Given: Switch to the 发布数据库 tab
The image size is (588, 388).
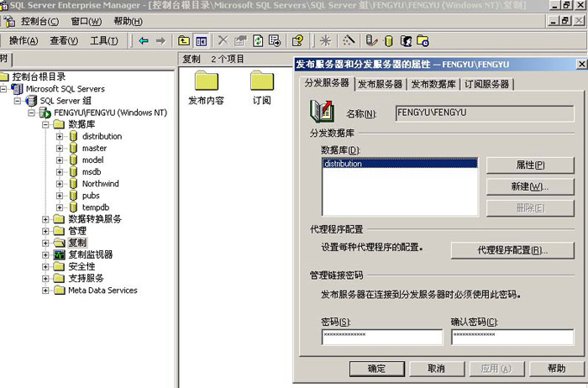Looking at the screenshot, I should [433, 84].
